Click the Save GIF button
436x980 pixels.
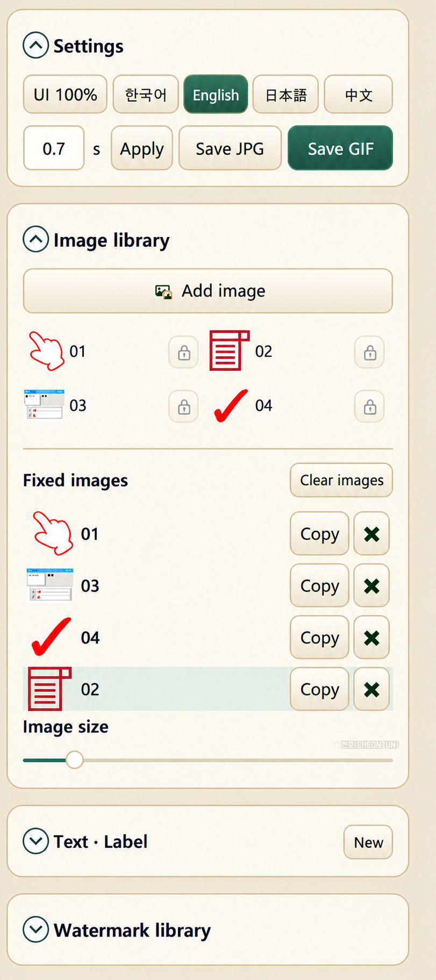click(340, 148)
